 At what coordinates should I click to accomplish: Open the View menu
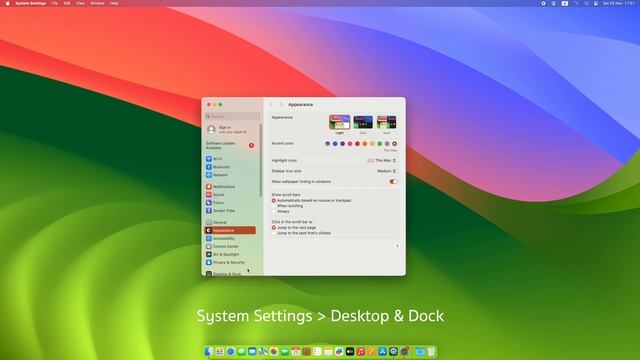80,3
